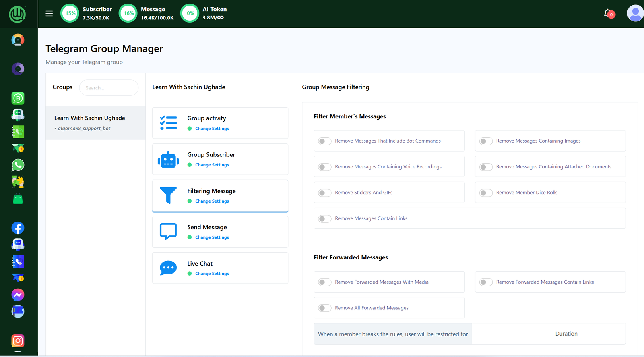Toggle Remove Stickers And GIFs
Image resolution: width=644 pixels, height=357 pixels.
tap(325, 193)
